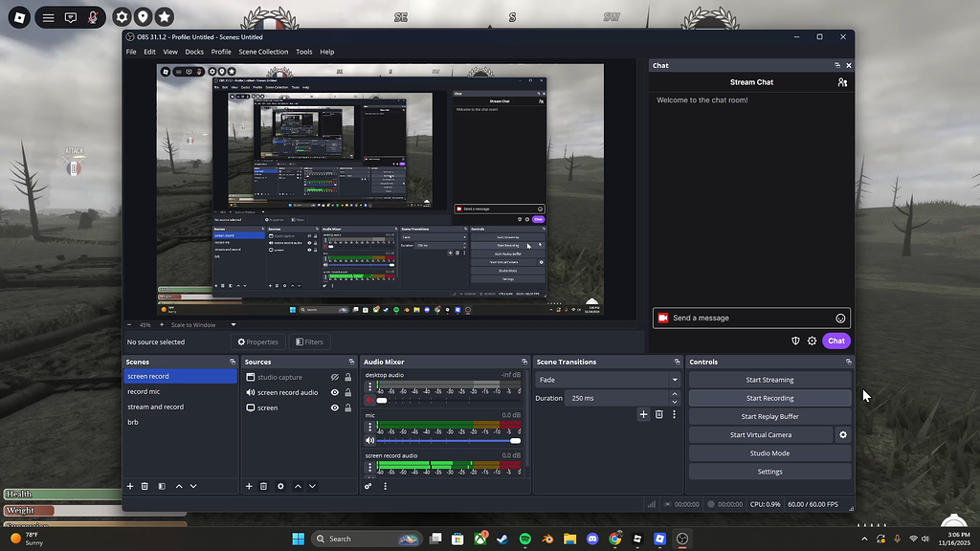Open the Spotify icon in the taskbar
Screen dimensions: 980x551
[x=525, y=539]
